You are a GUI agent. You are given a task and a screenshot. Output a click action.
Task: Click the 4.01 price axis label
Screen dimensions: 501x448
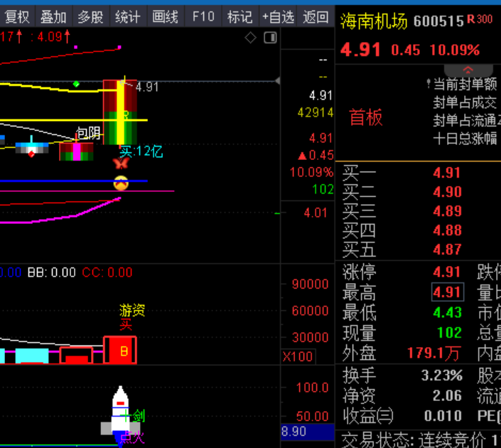tap(316, 213)
